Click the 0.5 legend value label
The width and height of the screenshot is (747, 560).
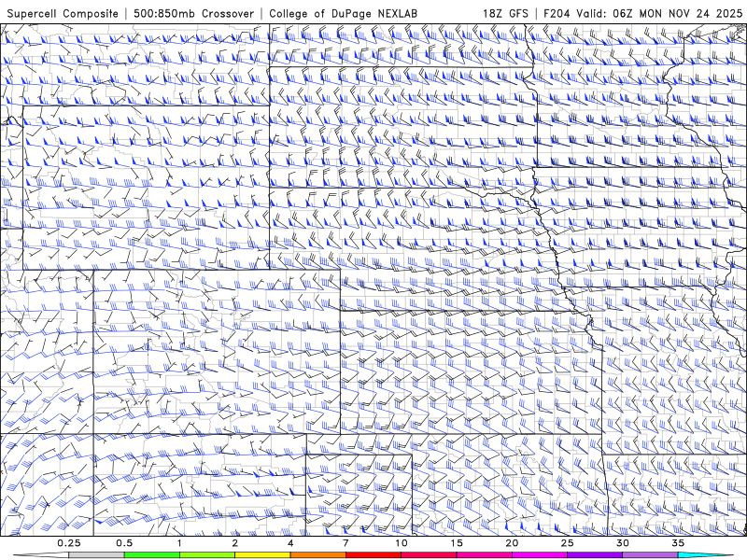click(124, 543)
